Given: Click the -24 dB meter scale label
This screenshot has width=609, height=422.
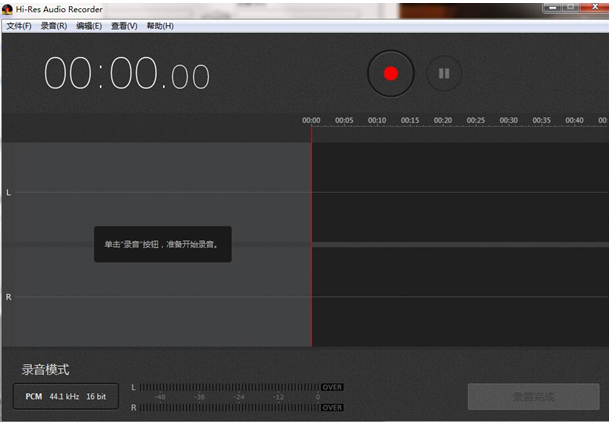Looking at the screenshot, I should [238, 397].
